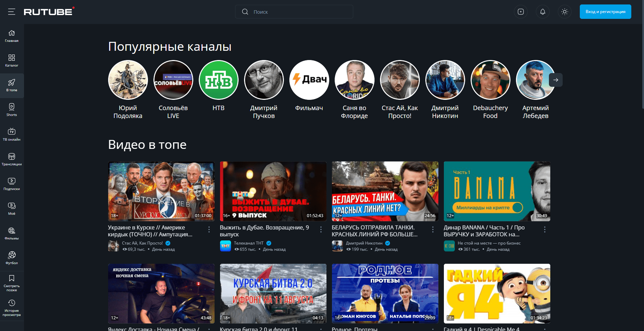Open options menu for Украине в Курске video
The width and height of the screenshot is (644, 331).
pos(209,229)
